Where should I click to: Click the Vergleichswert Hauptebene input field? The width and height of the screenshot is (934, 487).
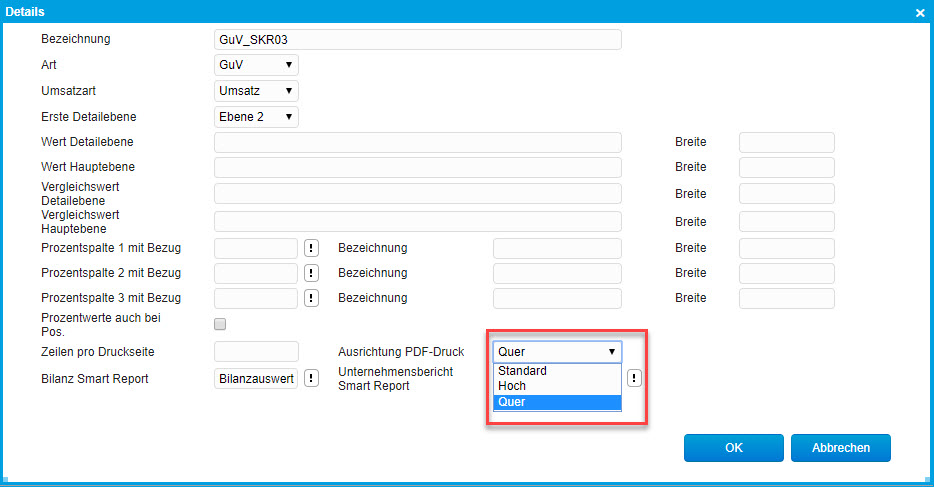[x=418, y=221]
